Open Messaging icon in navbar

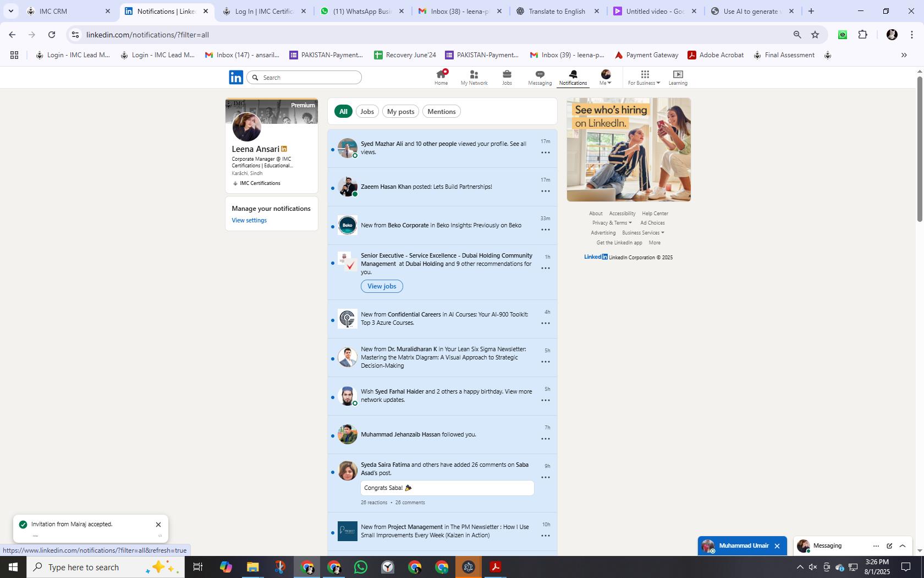point(540,77)
